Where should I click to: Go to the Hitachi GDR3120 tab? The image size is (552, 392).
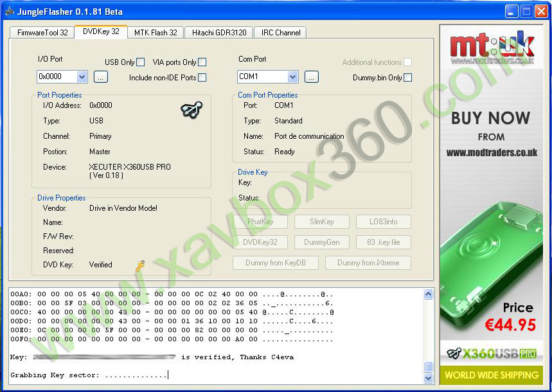[x=219, y=33]
